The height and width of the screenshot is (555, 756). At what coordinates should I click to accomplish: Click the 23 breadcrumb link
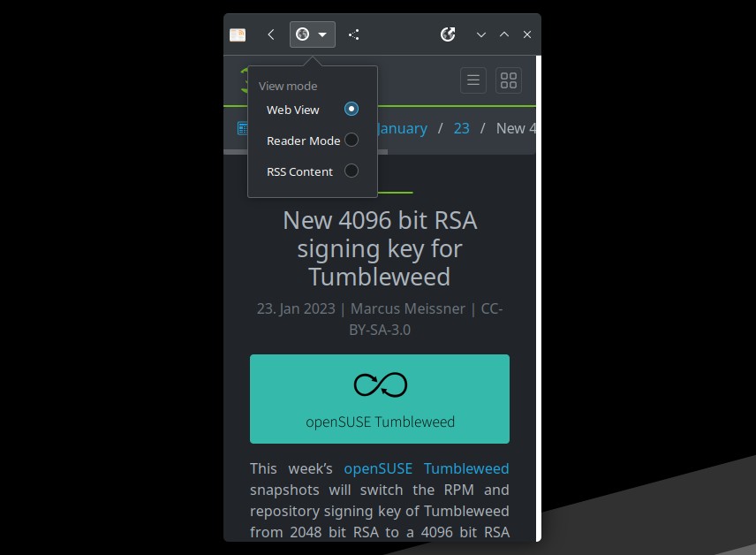[x=461, y=128]
